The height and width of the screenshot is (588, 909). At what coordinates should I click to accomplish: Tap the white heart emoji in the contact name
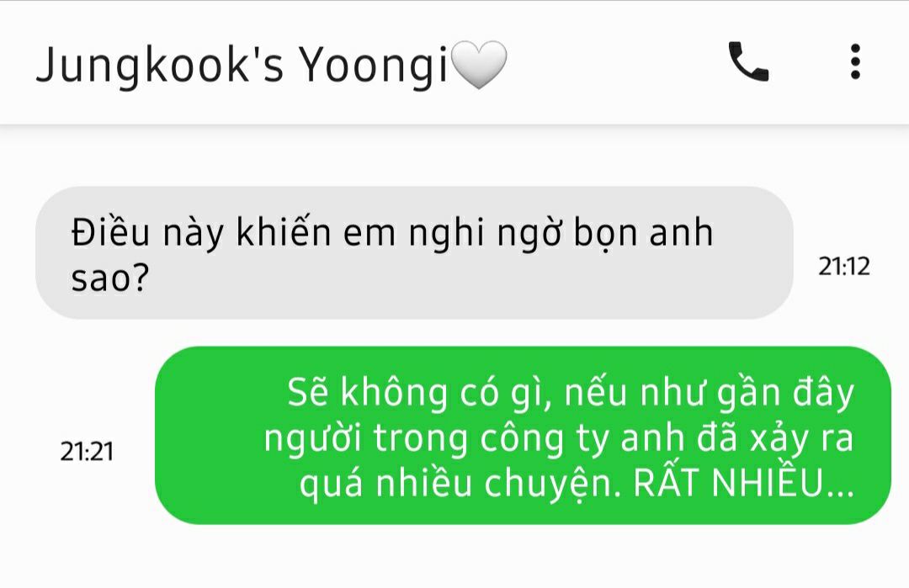click(x=478, y=64)
